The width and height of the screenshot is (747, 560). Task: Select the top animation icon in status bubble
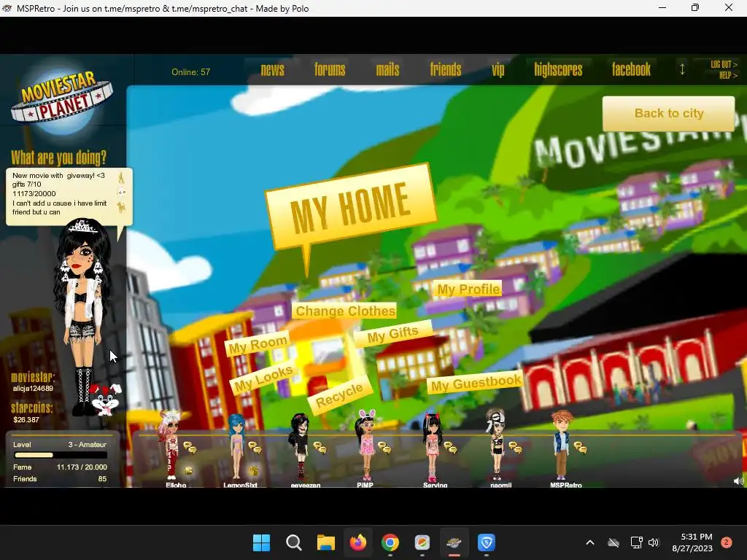point(122,177)
